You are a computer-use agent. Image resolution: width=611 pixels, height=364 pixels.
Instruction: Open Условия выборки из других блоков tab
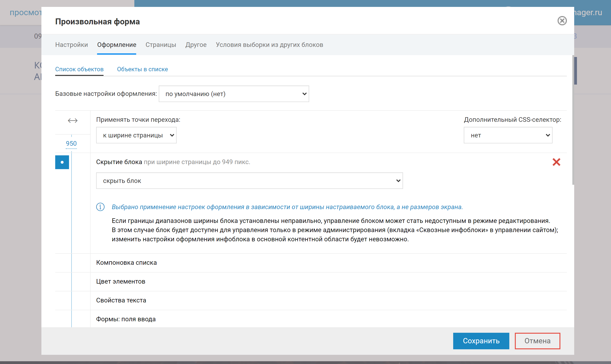coord(269,45)
